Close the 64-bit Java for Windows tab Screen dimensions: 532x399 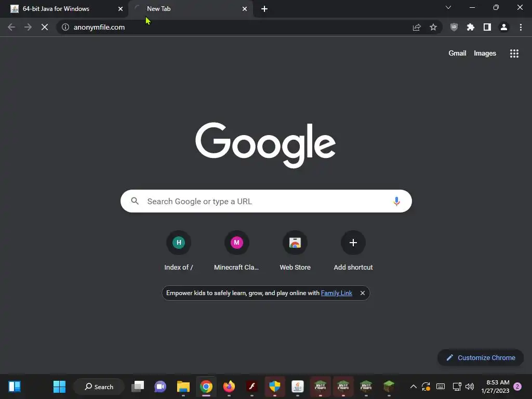pyautogui.click(x=121, y=9)
